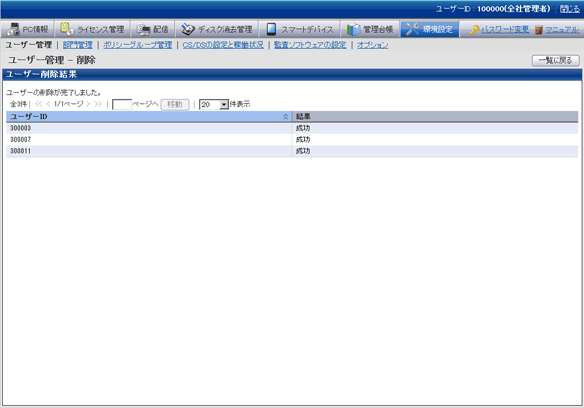Click the 1/1ページ page indicator
This screenshot has width=584, height=408.
point(69,104)
